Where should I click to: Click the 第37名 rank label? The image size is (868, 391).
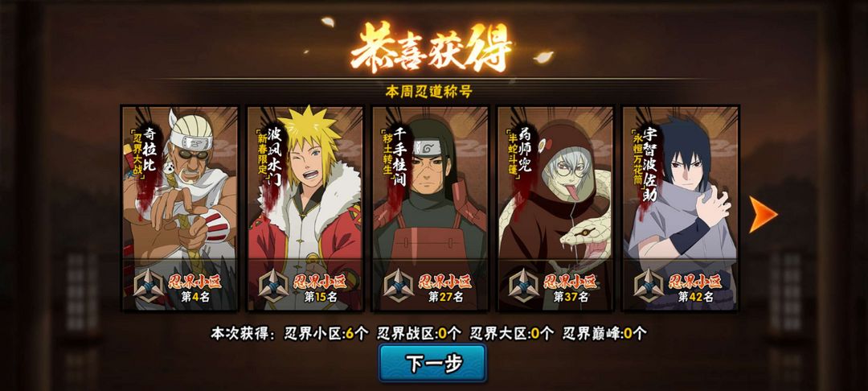click(571, 297)
